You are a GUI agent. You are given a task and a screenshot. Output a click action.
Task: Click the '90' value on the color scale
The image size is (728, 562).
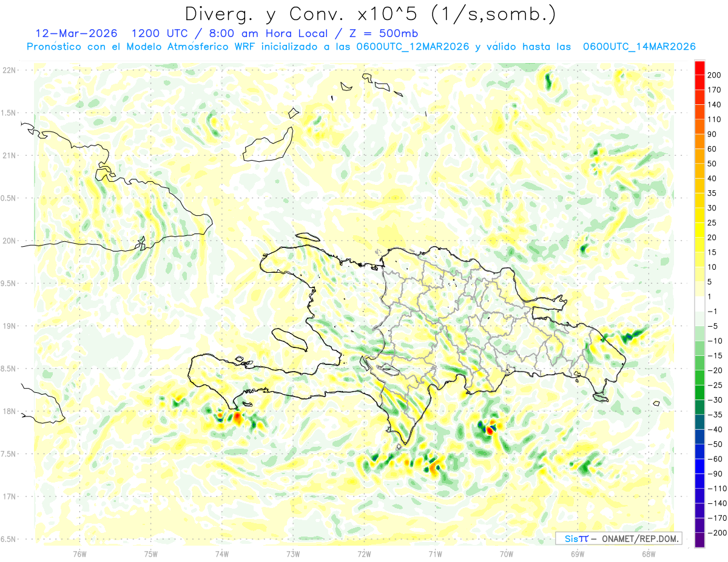[x=713, y=134]
